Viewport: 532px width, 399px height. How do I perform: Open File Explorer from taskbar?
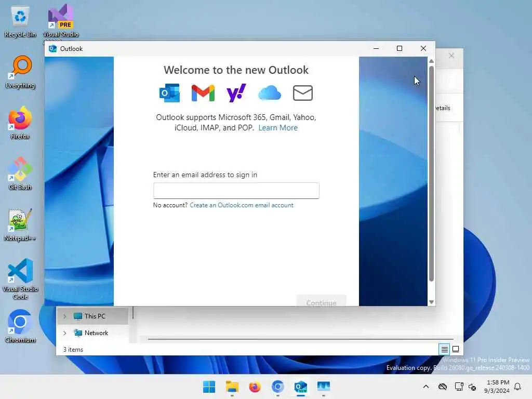[232, 387]
